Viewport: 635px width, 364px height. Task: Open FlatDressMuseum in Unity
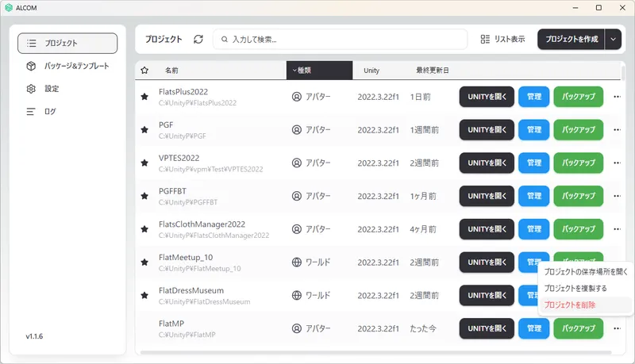pyautogui.click(x=487, y=296)
